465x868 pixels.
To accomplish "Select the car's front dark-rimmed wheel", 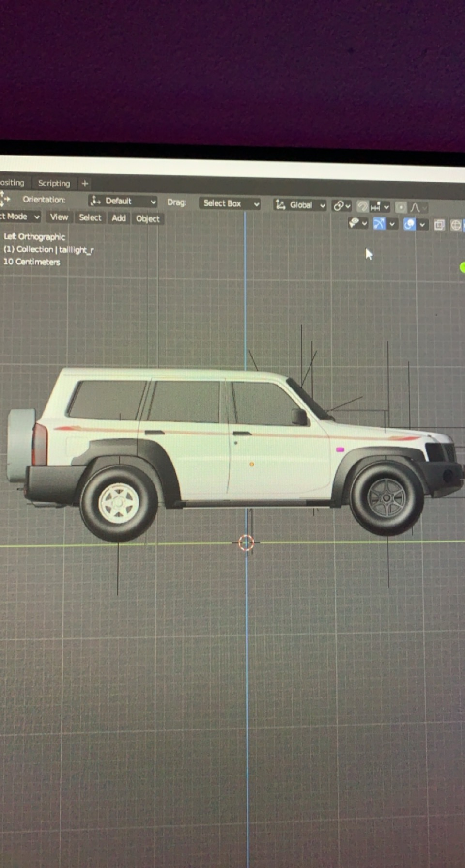I will tap(387, 497).
